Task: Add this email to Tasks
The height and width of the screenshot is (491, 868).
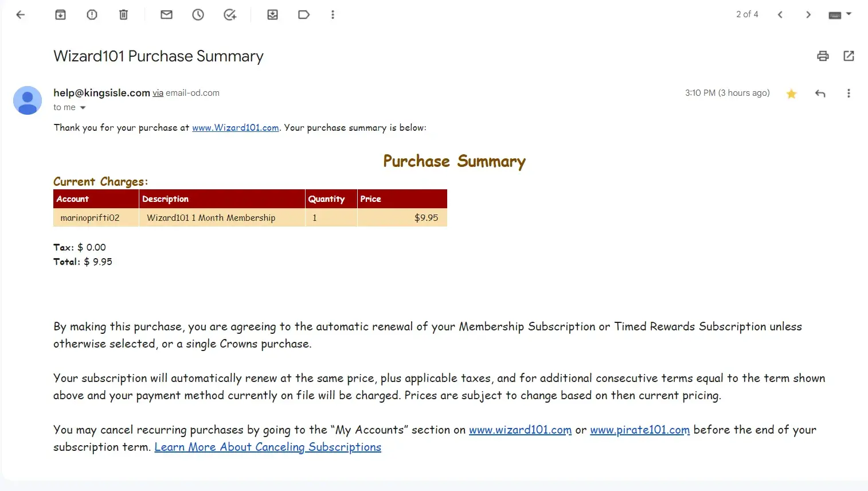Action: pyautogui.click(x=230, y=15)
